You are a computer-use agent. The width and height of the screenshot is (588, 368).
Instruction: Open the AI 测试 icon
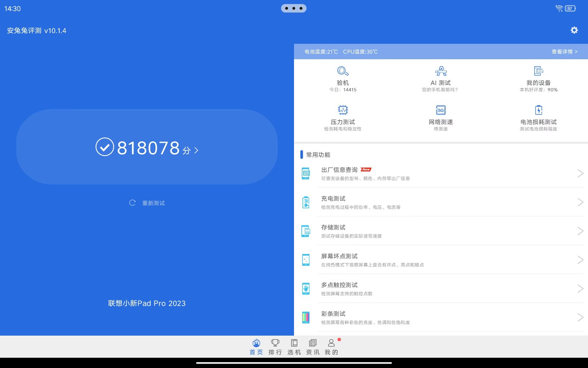(x=441, y=71)
